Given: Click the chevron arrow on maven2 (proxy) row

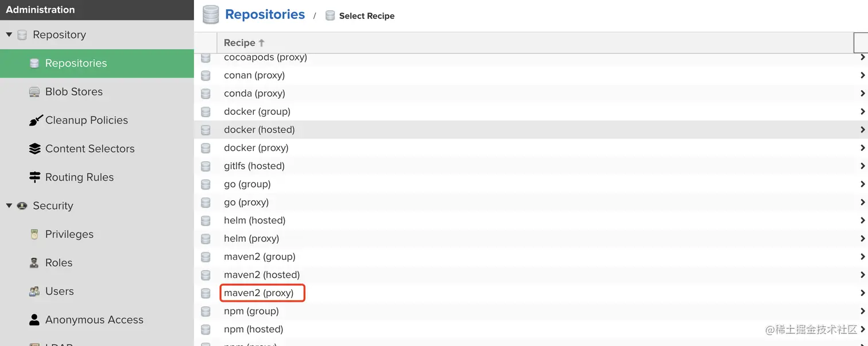Looking at the screenshot, I should (863, 293).
